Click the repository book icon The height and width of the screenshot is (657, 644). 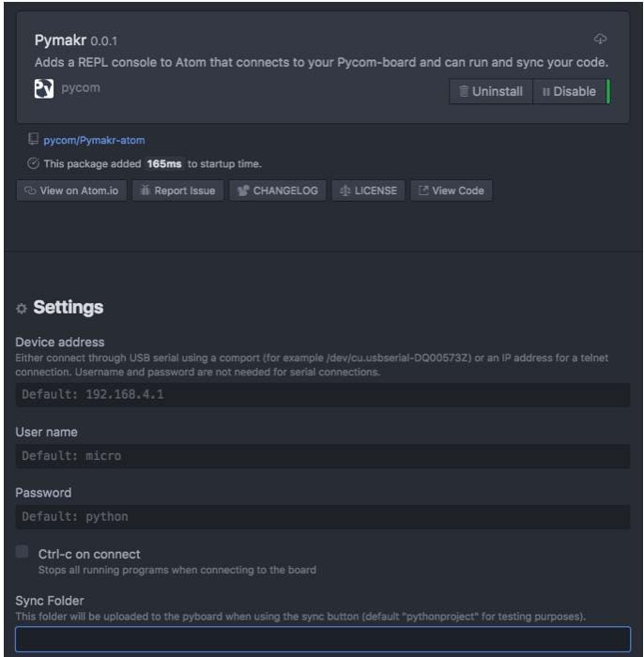pyautogui.click(x=33, y=139)
